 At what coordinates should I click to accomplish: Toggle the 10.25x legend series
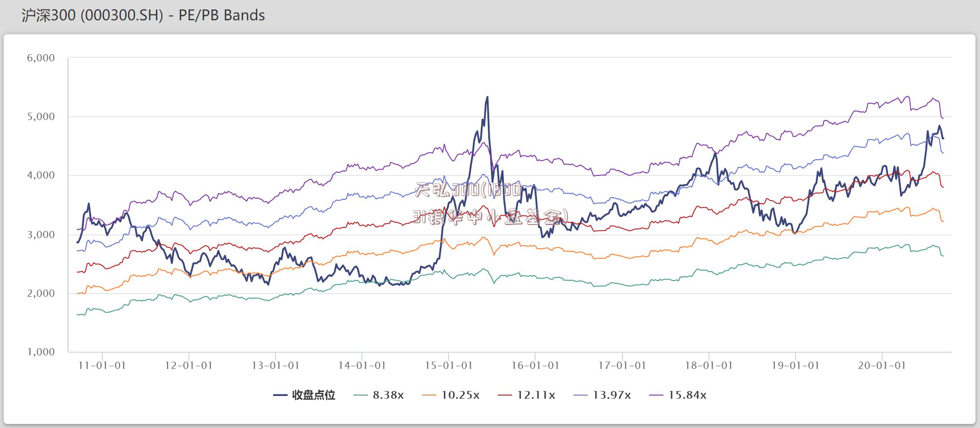[x=451, y=395]
